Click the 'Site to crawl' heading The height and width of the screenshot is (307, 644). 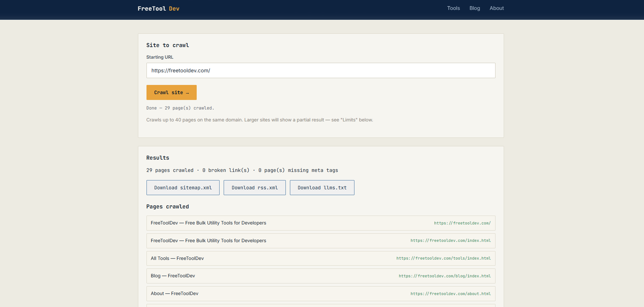coord(168,45)
